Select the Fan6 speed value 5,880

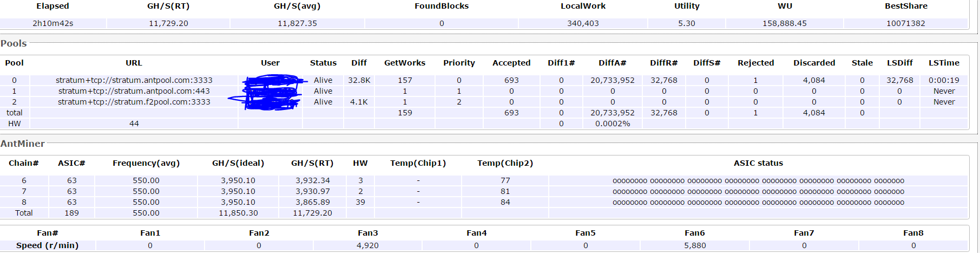tap(694, 245)
